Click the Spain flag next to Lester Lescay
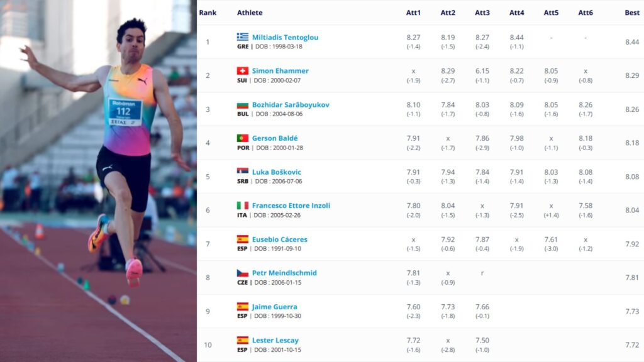The image size is (644, 362). pos(242,340)
